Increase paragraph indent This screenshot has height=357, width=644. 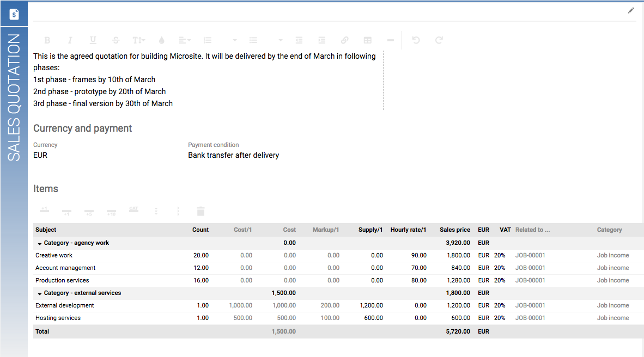pos(322,40)
